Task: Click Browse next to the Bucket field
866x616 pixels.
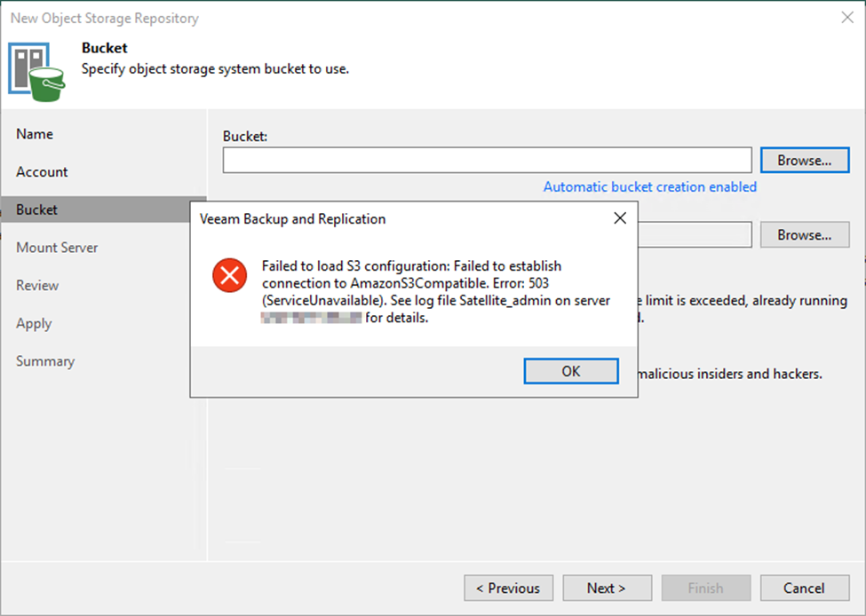Action: 805,160
